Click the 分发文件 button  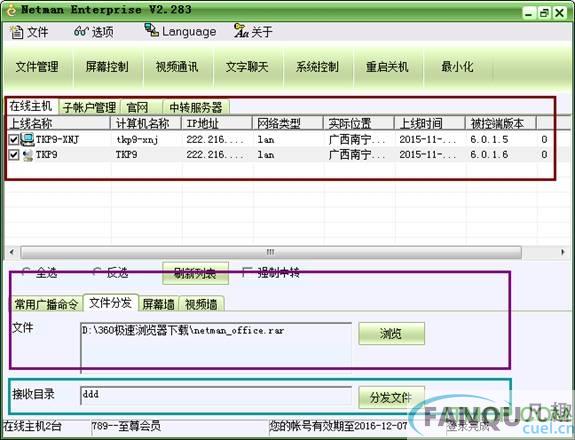tap(391, 397)
